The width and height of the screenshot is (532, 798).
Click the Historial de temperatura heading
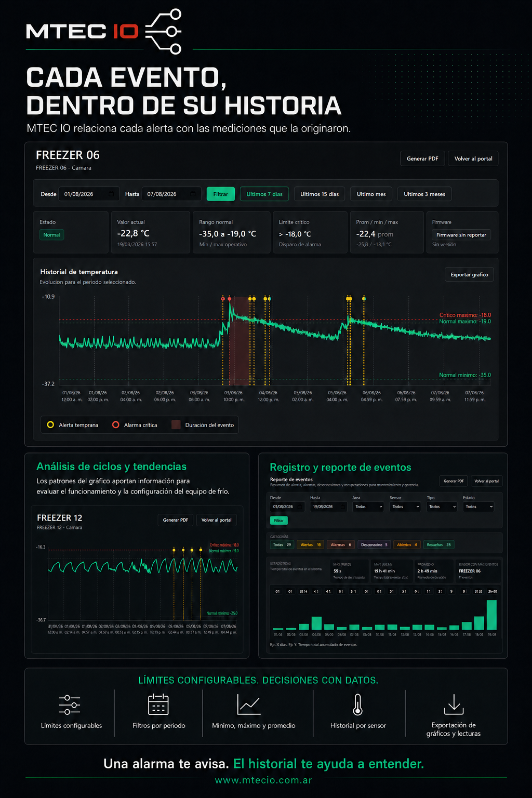click(x=79, y=272)
